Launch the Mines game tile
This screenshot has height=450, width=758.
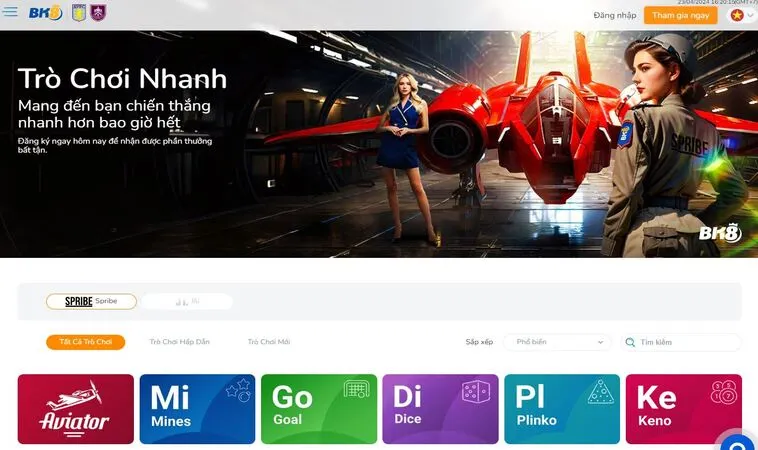[197, 409]
